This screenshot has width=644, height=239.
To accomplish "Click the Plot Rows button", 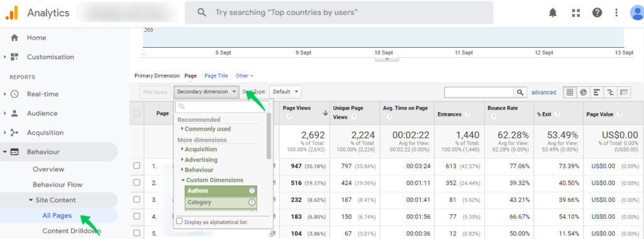I will [x=155, y=92].
